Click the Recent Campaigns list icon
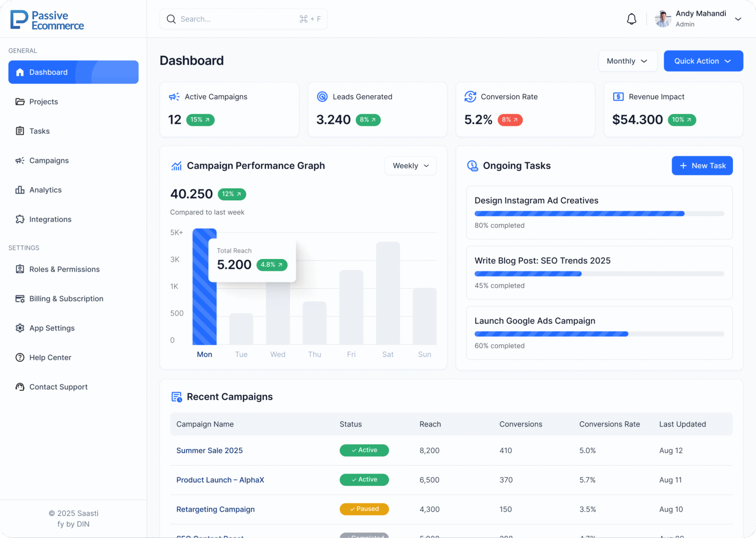 176,397
